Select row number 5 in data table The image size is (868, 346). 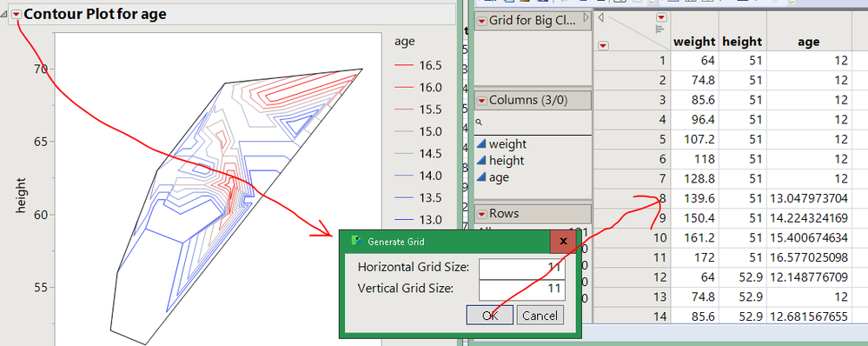click(x=632, y=139)
